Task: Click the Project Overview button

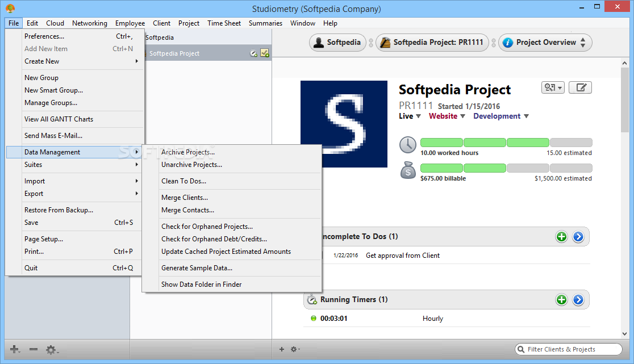Action: [x=545, y=43]
